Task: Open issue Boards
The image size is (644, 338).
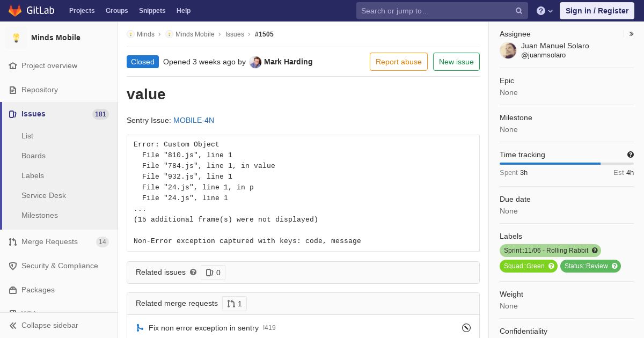Action: tap(33, 156)
